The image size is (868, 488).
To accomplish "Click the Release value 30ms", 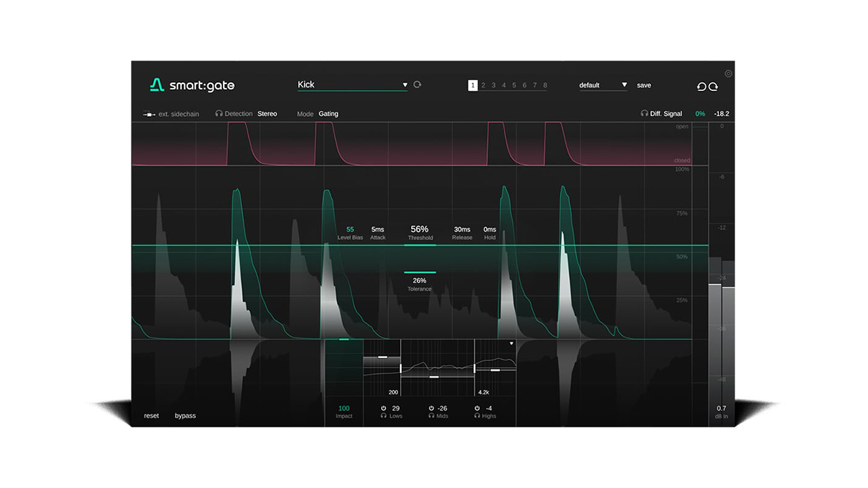I will click(x=462, y=230).
